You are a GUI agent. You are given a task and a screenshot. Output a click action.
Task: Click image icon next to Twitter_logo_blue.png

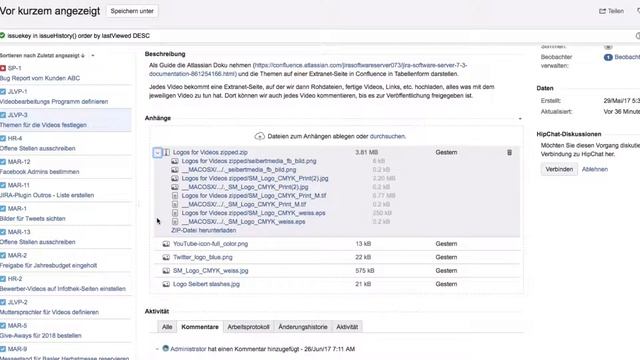(166, 257)
